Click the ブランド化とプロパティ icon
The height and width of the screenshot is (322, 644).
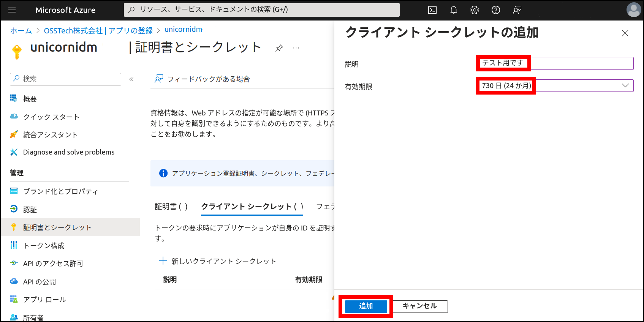pyautogui.click(x=14, y=191)
